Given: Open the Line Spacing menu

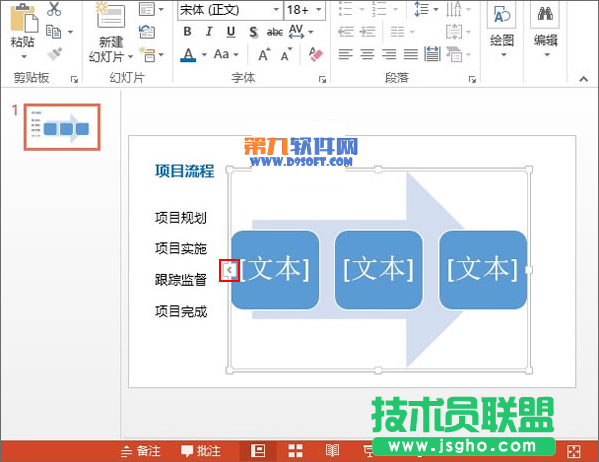Looking at the screenshot, I should (426, 9).
